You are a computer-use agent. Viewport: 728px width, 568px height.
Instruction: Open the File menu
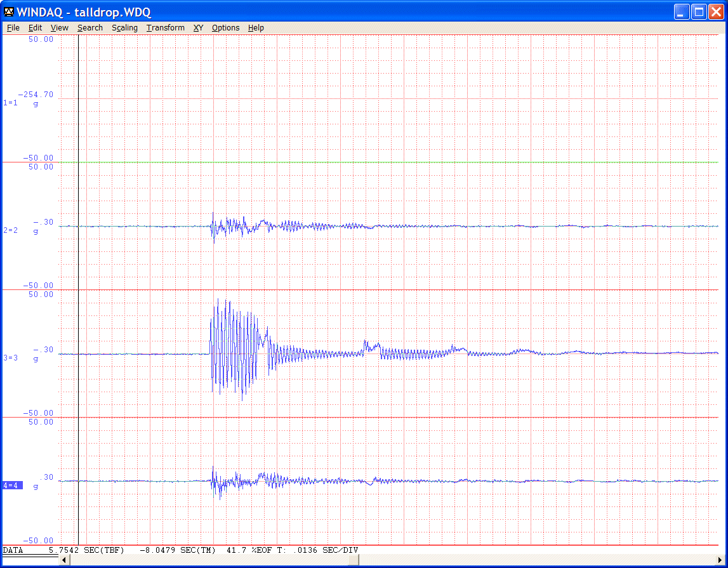pyautogui.click(x=13, y=28)
